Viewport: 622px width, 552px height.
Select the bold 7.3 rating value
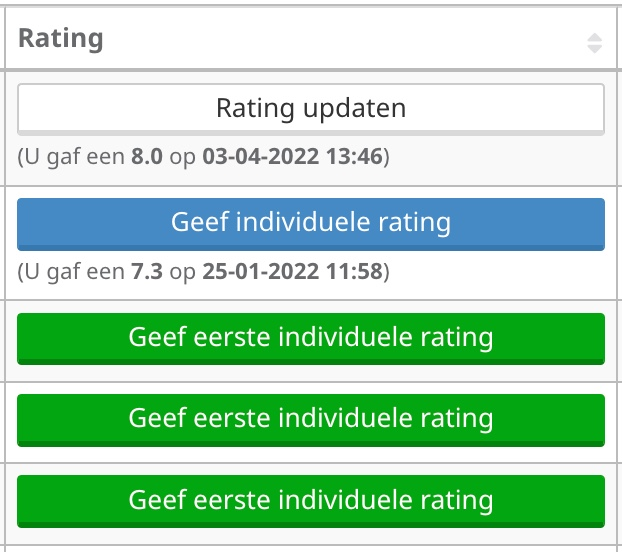click(x=147, y=271)
